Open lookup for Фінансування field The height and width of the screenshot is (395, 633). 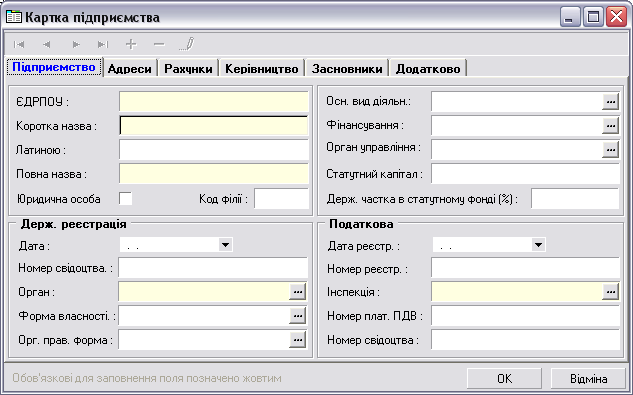[610, 126]
